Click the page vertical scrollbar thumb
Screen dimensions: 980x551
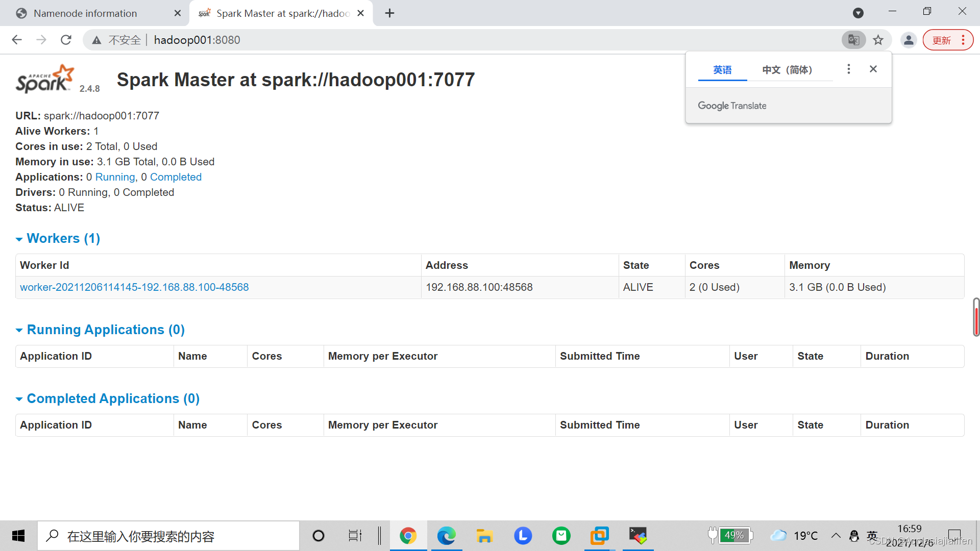point(976,317)
